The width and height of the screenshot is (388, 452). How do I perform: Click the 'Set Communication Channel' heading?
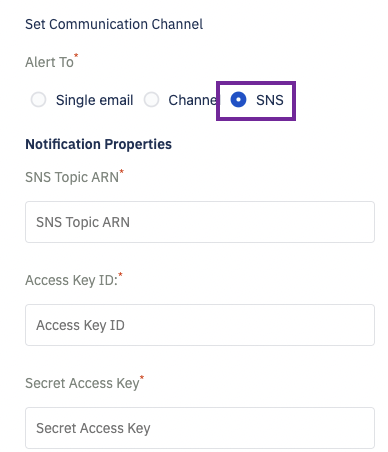click(x=114, y=24)
